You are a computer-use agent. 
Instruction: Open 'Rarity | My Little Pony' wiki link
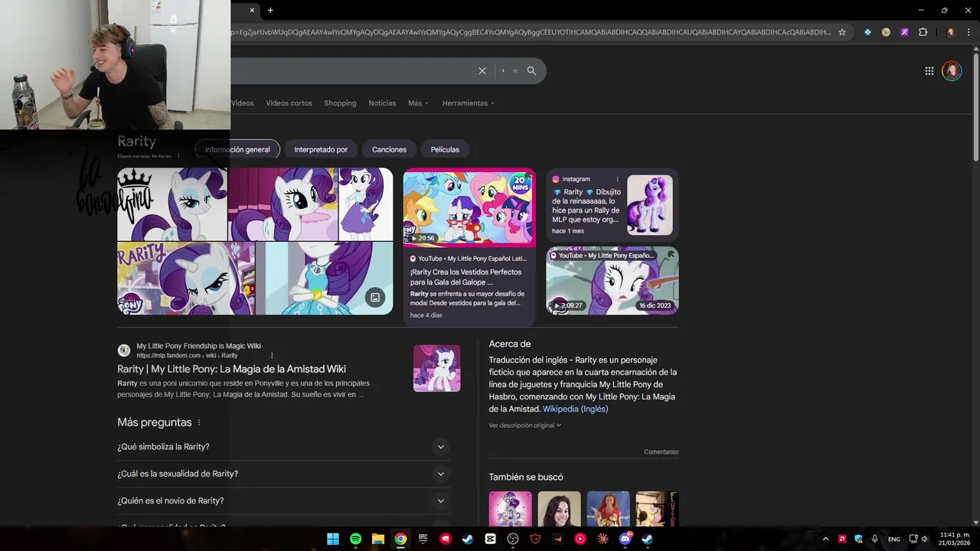pyautogui.click(x=231, y=369)
